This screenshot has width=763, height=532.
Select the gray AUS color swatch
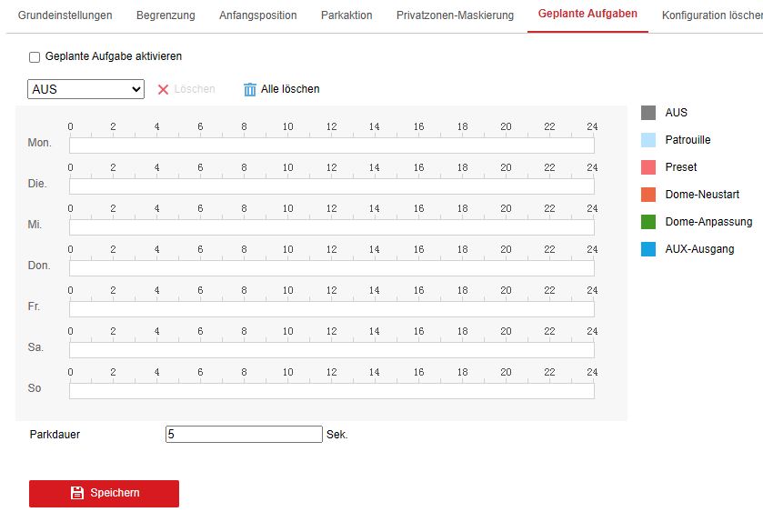[x=648, y=113]
